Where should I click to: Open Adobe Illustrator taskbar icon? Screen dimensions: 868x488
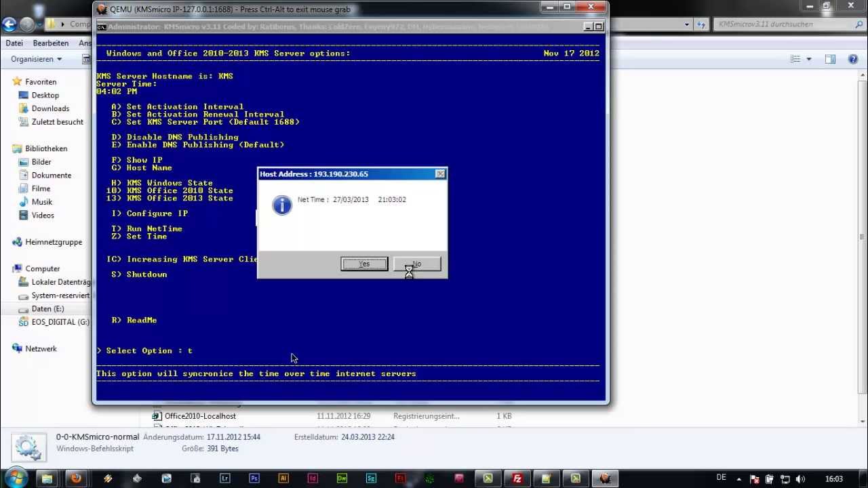coord(283,479)
